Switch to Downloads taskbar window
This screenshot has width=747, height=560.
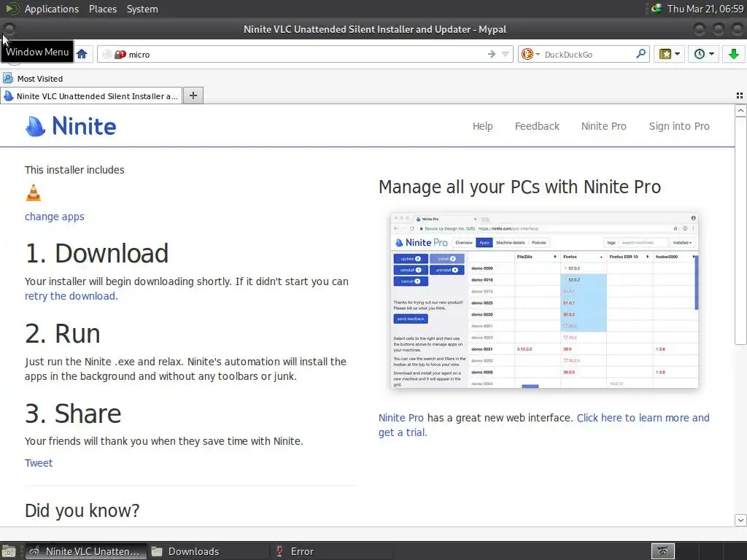208,551
